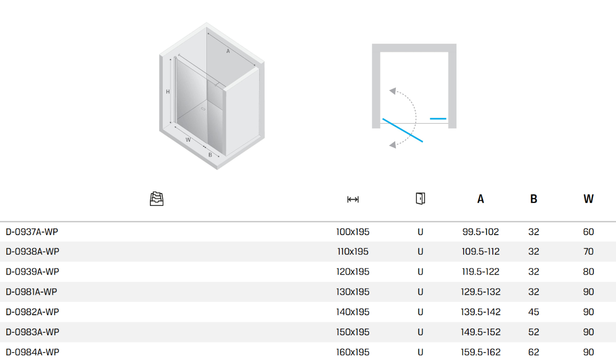This screenshot has width=616, height=364.
Task: Click the 100x195 size cell
Action: 353,232
